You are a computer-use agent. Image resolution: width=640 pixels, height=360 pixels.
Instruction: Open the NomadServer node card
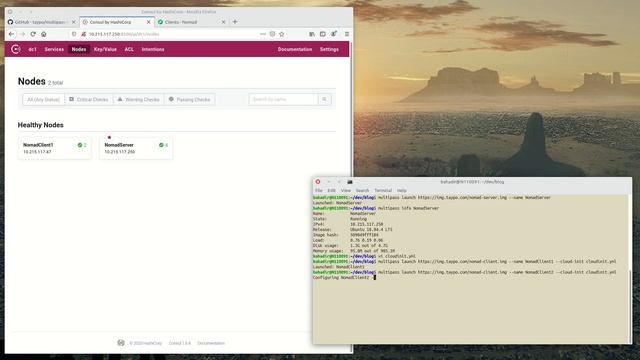pyautogui.click(x=136, y=148)
